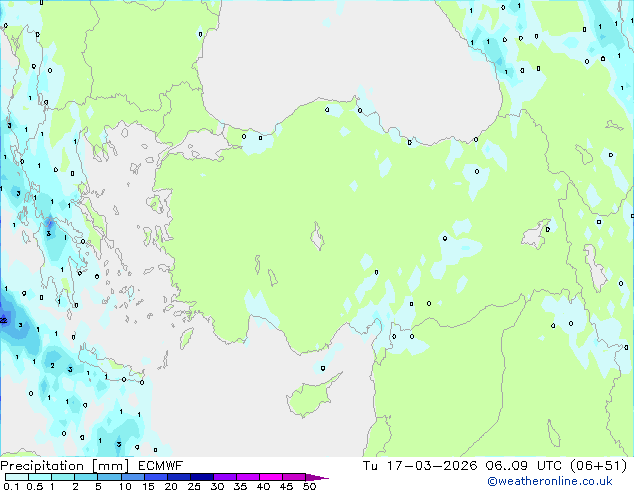Click the "50" legend scale label
634x490 pixels.
[x=309, y=486]
